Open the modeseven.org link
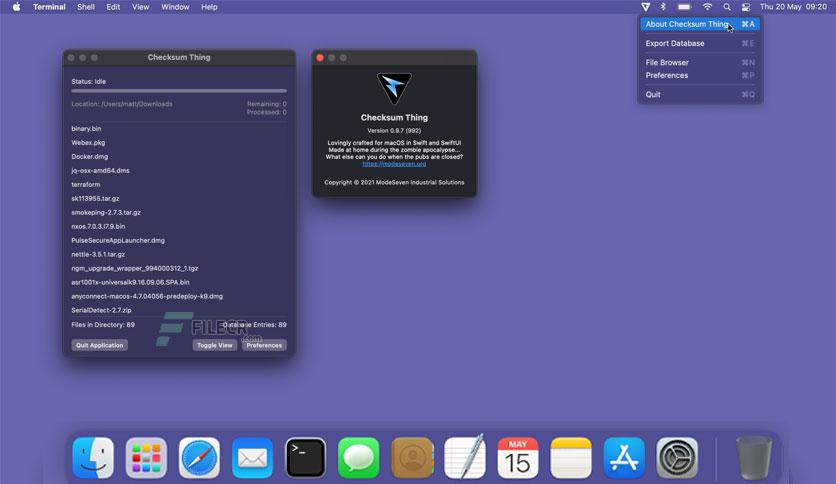836x484 pixels. click(394, 164)
